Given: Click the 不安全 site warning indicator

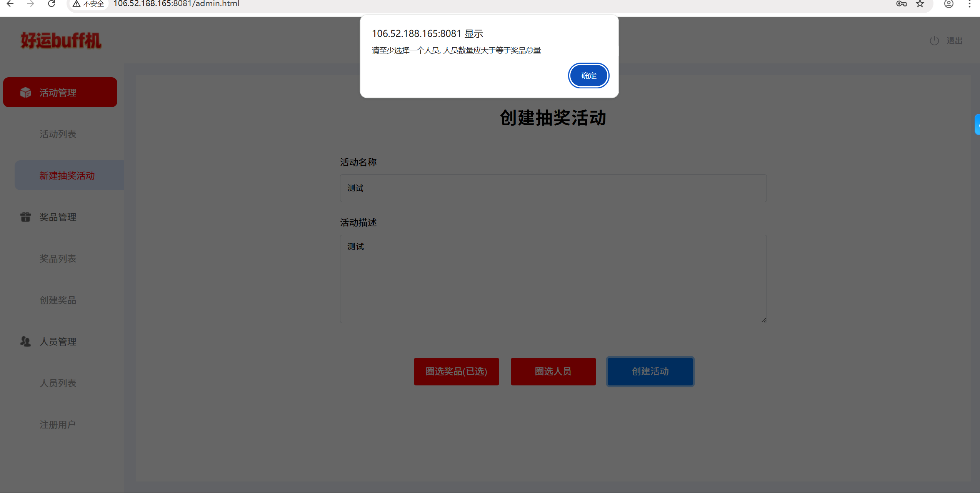Looking at the screenshot, I should pyautogui.click(x=89, y=4).
